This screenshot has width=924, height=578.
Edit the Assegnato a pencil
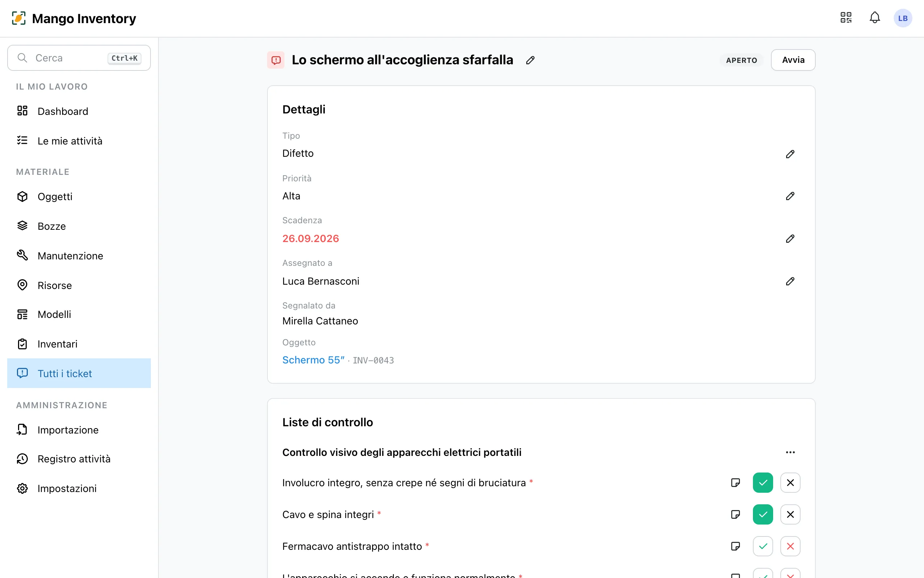(x=790, y=281)
